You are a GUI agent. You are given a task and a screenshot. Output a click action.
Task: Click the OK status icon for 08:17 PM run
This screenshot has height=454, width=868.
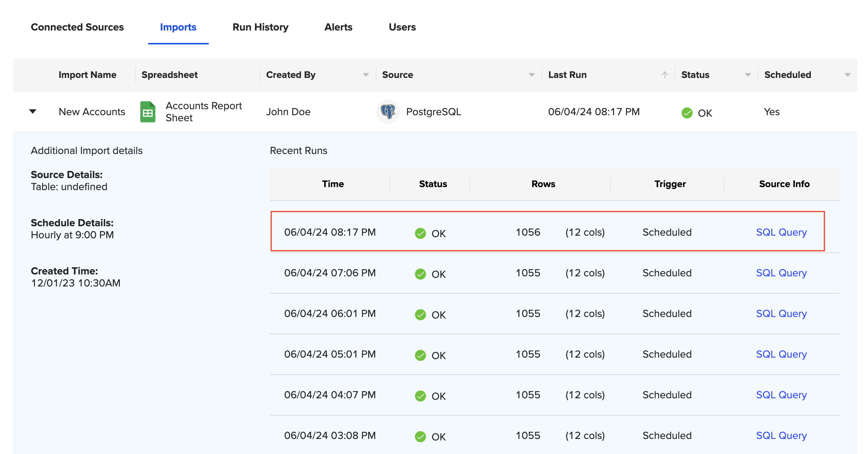[420, 233]
